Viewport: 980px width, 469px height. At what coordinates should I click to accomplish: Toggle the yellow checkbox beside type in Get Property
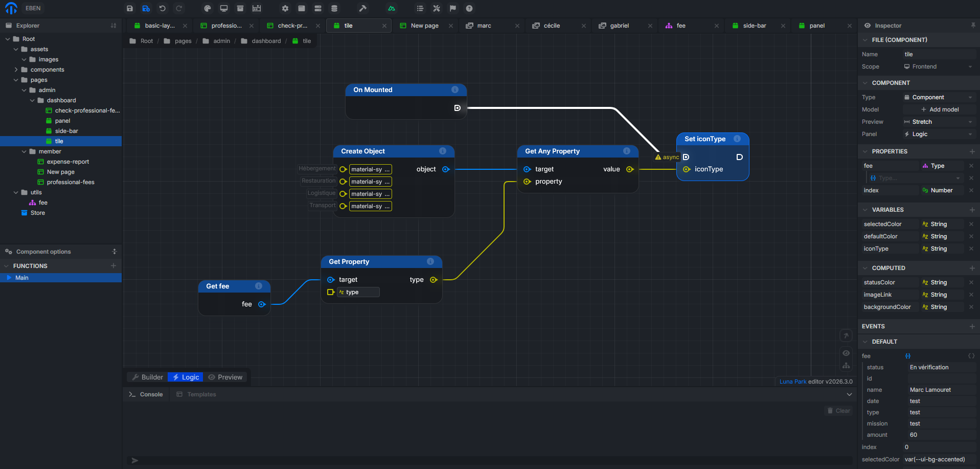tap(330, 292)
